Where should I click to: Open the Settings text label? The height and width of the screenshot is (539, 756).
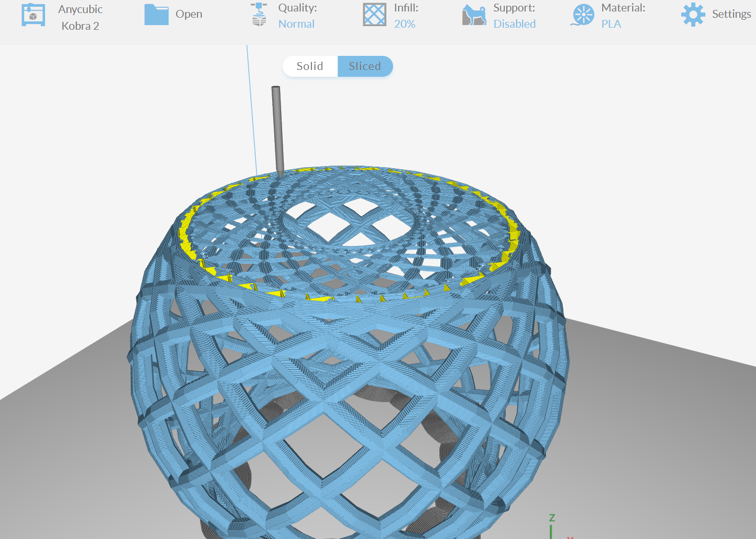coord(731,14)
